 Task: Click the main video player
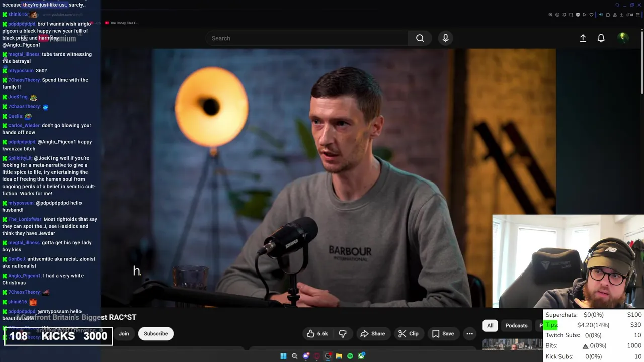328,178
